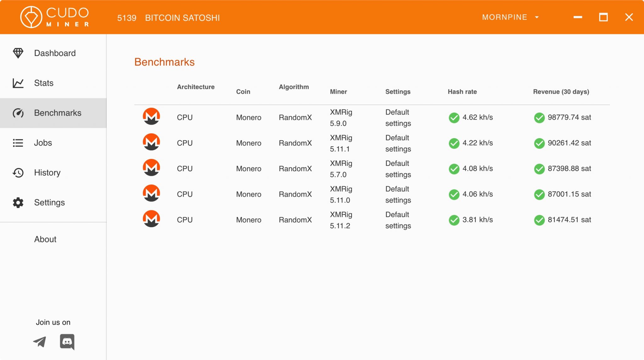Click the Cudo Miner logo
The width and height of the screenshot is (644, 360).
[x=53, y=16]
